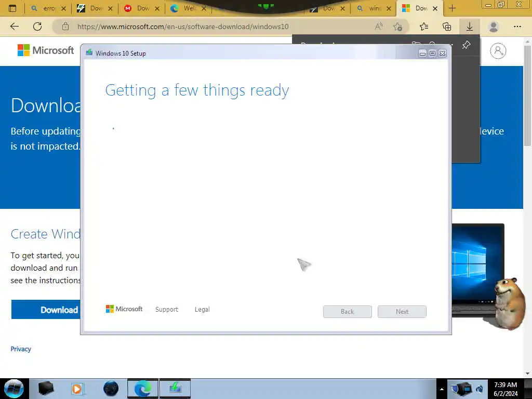Image resolution: width=532 pixels, height=399 pixels.
Task: Add this page to favorites
Action: tap(397, 26)
